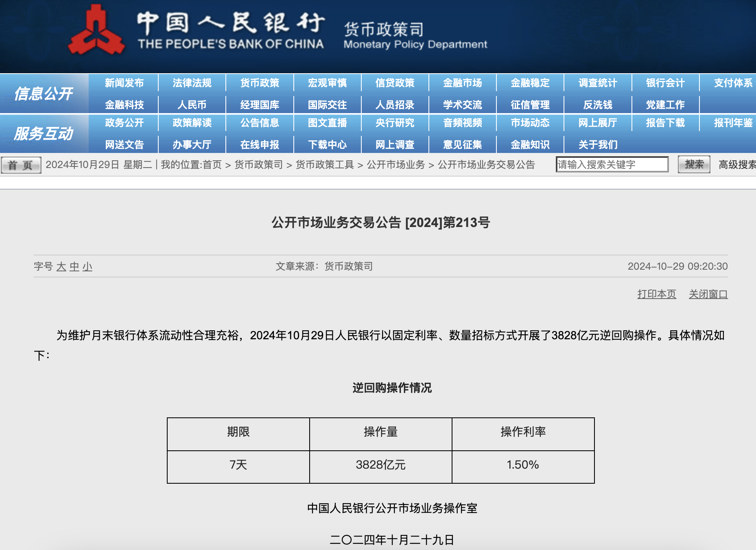The image size is (756, 550).
Task: Open 货币政策工具 breadcrumb link
Action: coord(325,165)
